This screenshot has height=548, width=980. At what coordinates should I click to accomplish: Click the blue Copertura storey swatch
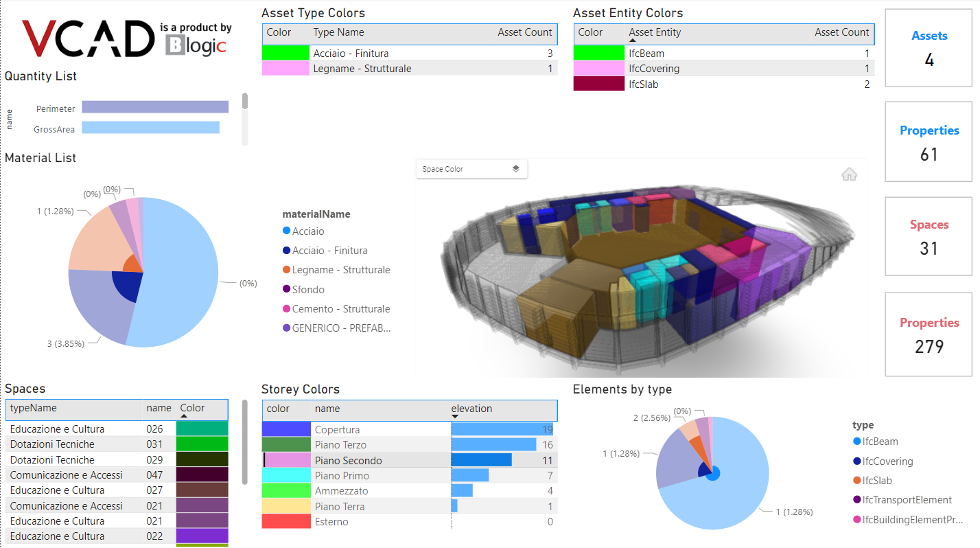pyautogui.click(x=286, y=429)
